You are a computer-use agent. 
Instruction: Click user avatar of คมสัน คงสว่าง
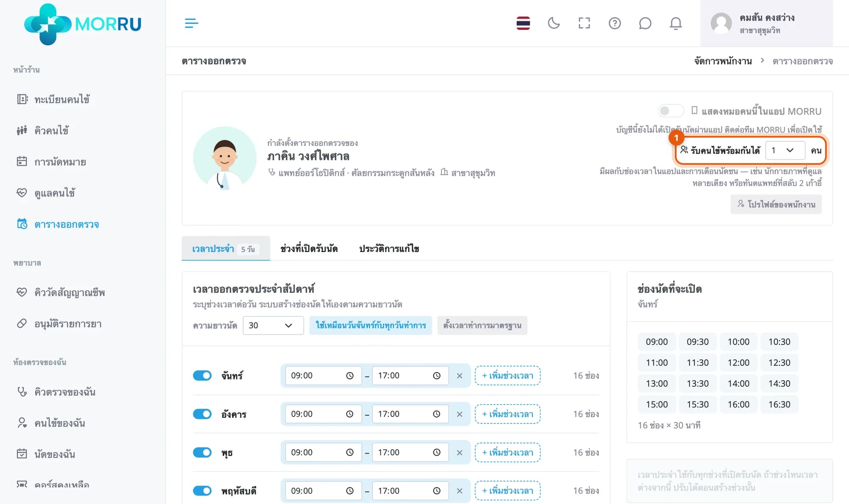721,23
